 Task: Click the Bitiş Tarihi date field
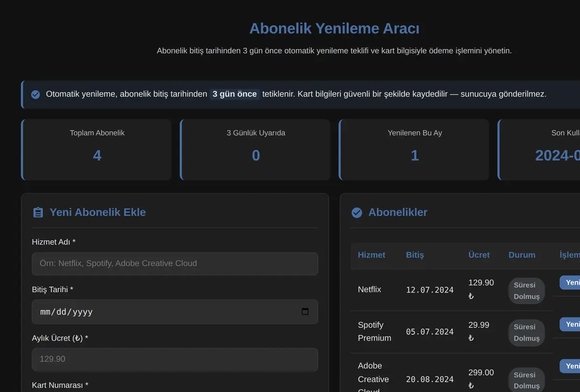[175, 312]
